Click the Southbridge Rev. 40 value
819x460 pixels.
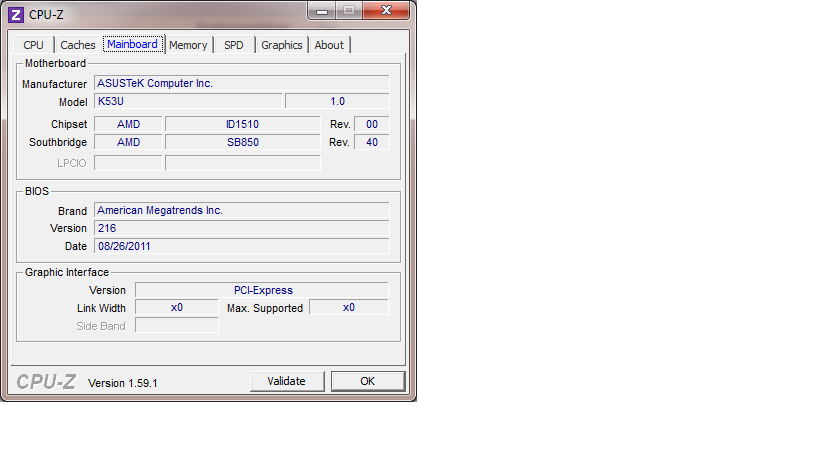[x=372, y=142]
